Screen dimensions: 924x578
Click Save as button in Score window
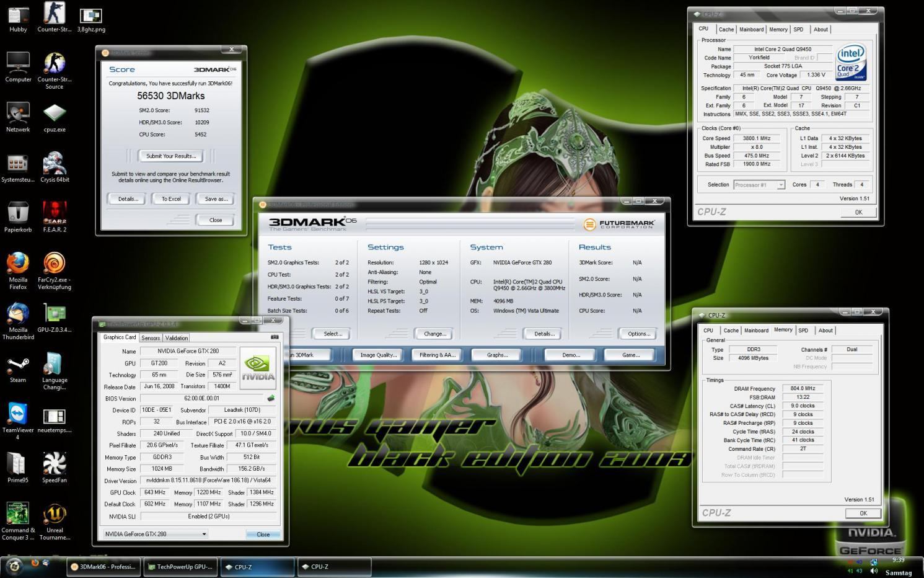(216, 199)
